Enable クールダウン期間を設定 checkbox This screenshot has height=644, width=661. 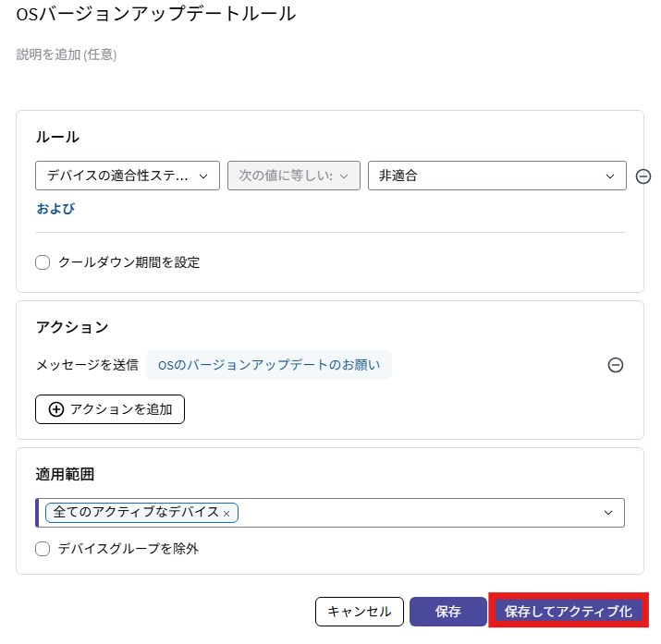tap(43, 262)
